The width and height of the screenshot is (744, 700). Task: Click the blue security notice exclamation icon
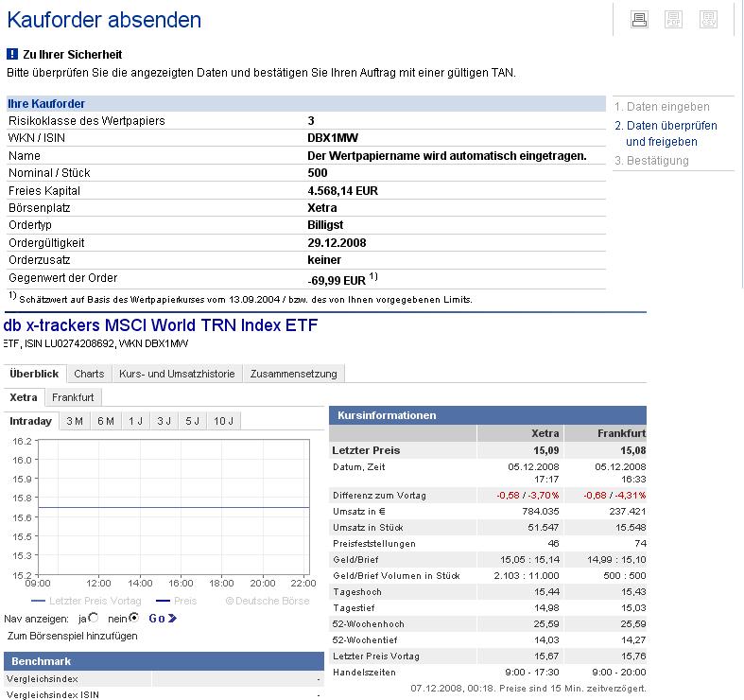click(x=12, y=54)
